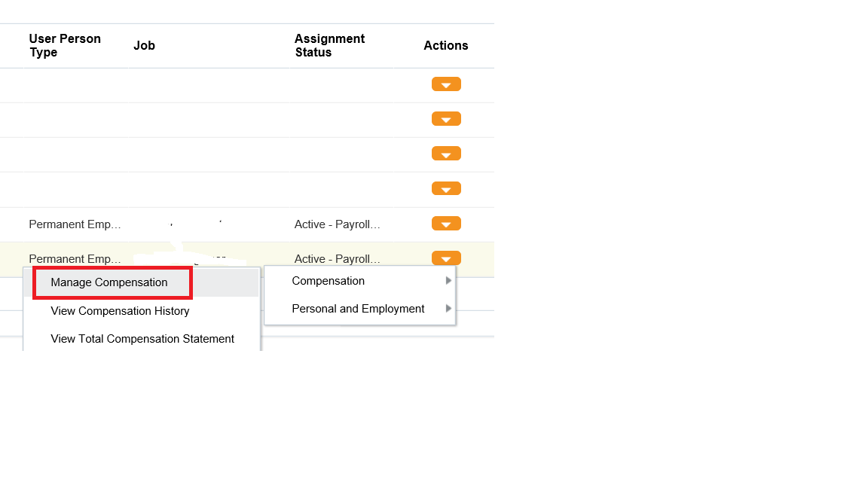Open the Actions icon on the first row
Image resolution: width=868 pixels, height=488 pixels.
pyautogui.click(x=446, y=84)
